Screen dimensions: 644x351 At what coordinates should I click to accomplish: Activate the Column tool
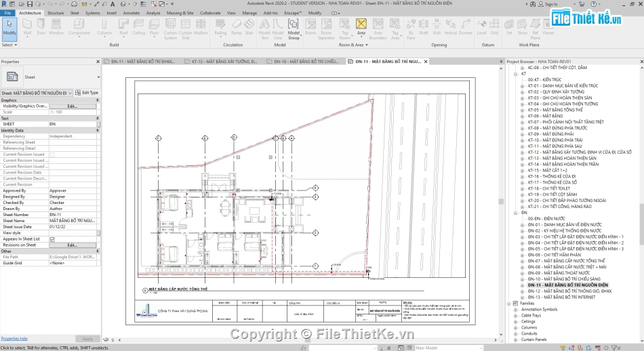pyautogui.click(x=104, y=28)
